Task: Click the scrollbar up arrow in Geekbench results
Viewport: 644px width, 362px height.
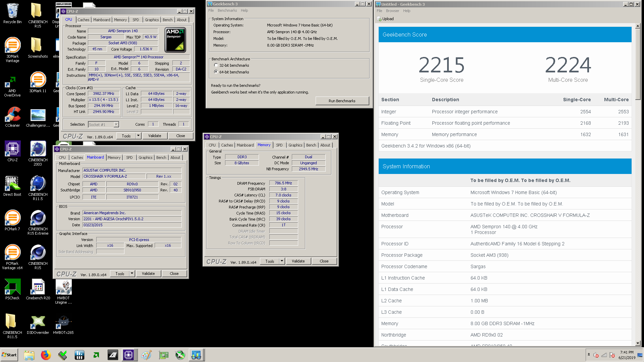Action: (638, 26)
